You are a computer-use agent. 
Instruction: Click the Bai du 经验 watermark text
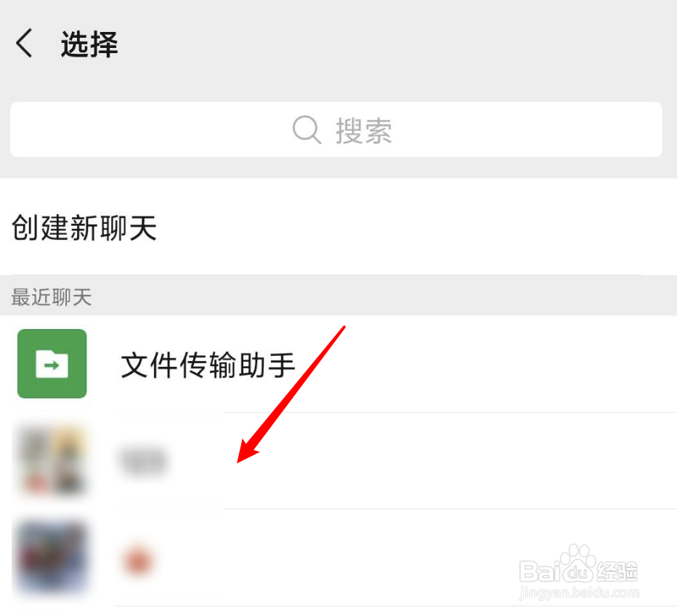(578, 571)
